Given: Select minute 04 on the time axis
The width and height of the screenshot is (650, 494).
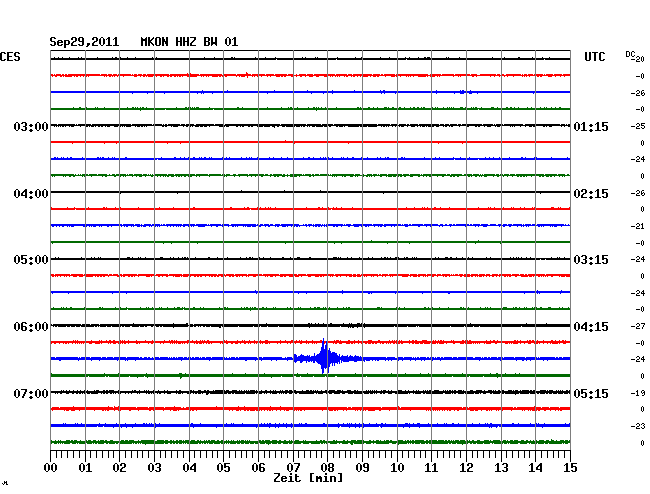Looking at the screenshot, I should point(189,468).
